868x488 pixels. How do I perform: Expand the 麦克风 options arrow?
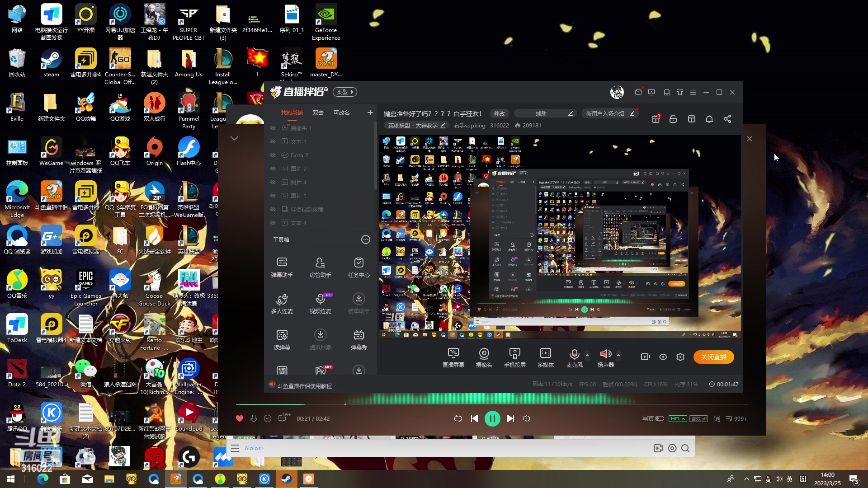587,355
